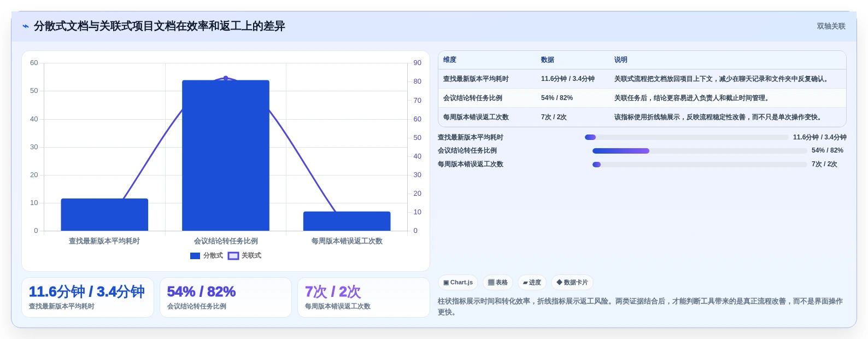This screenshot has width=868, height=339.
Task: Click the chart title 分散式文档与关联式项目文档
Action: point(160,26)
